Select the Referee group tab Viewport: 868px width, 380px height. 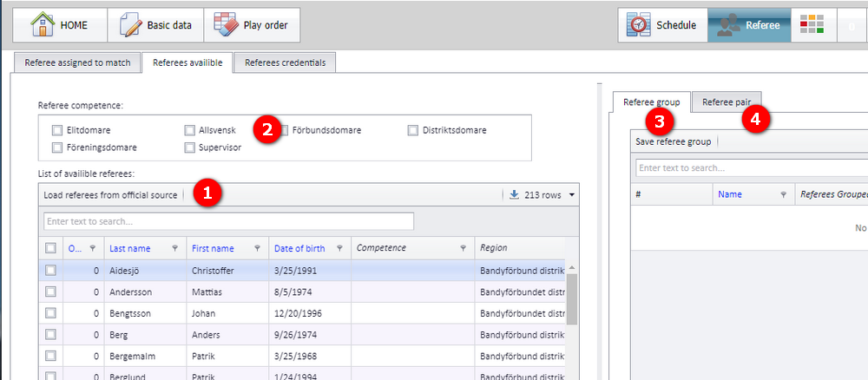click(652, 102)
